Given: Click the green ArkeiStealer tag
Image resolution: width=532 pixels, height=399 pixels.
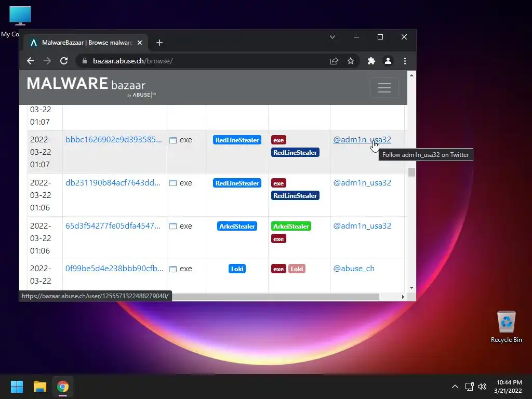Looking at the screenshot, I should [291, 226].
